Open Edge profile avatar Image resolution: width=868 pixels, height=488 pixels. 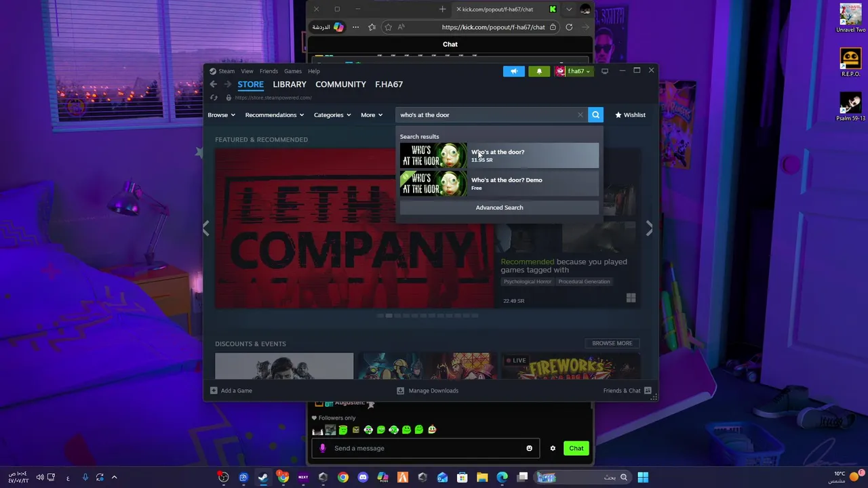pyautogui.click(x=585, y=9)
